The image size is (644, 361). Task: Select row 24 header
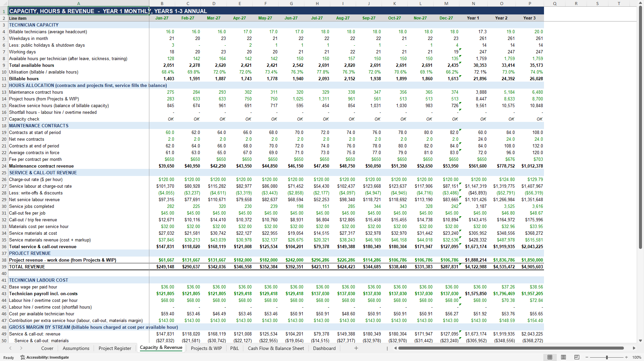(x=4, y=166)
